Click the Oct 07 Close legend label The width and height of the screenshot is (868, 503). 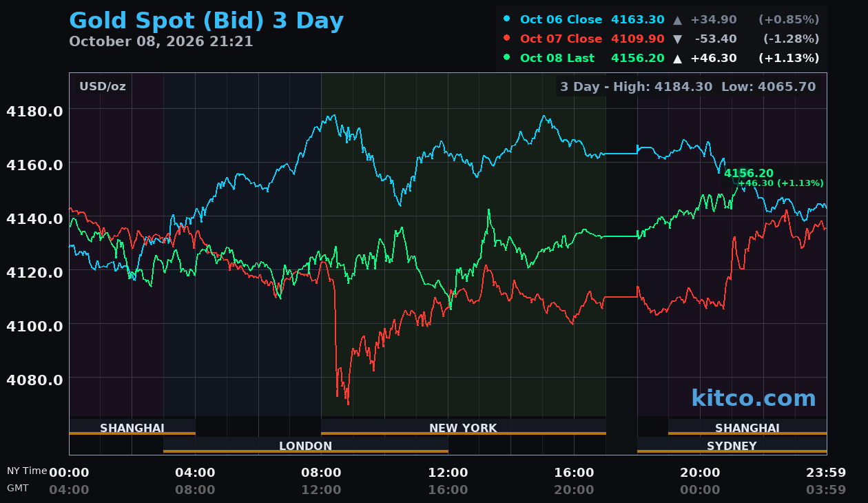[561, 39]
